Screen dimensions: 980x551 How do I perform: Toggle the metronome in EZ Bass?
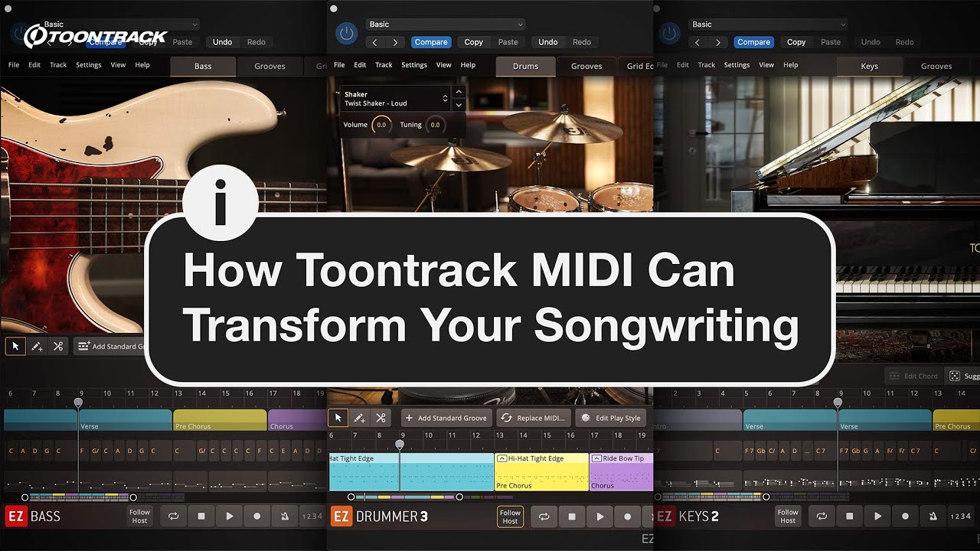pyautogui.click(x=284, y=517)
